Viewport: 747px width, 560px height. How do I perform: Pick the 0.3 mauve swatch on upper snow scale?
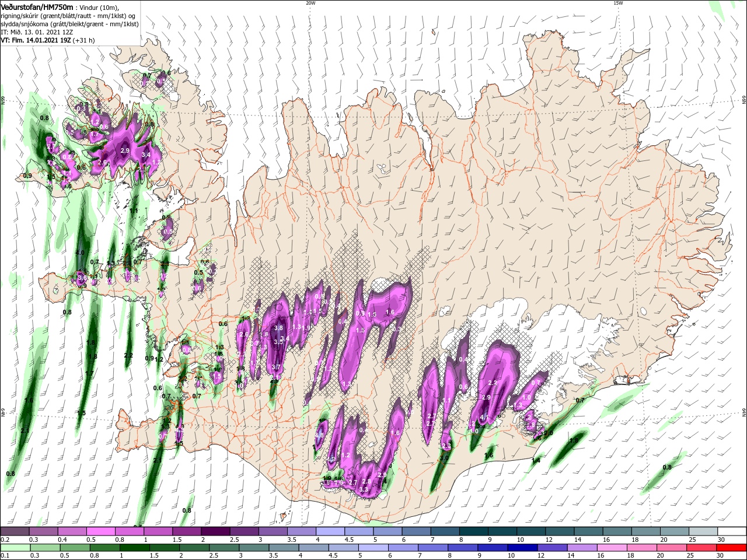coord(43,531)
